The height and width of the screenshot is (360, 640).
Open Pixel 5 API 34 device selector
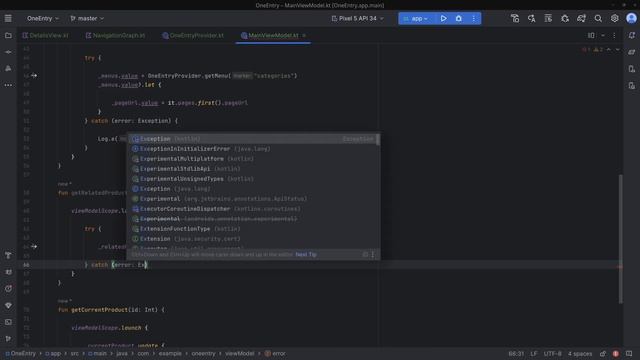(x=358, y=18)
